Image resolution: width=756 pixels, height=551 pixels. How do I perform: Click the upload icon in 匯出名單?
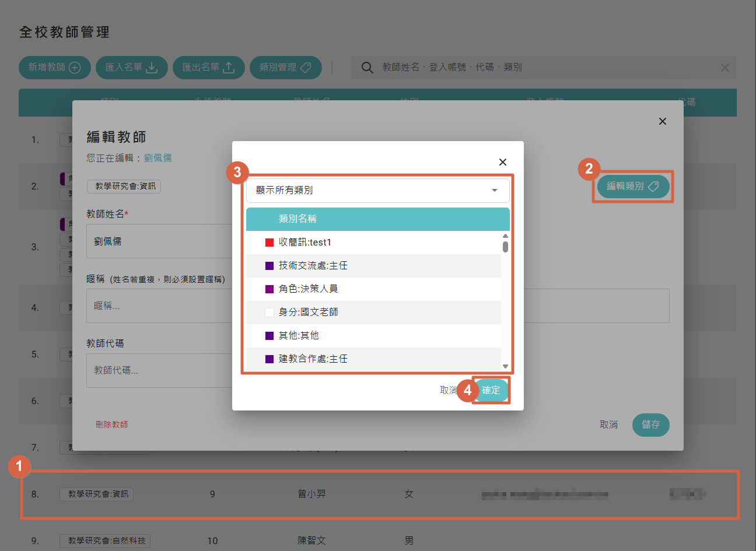tap(229, 68)
